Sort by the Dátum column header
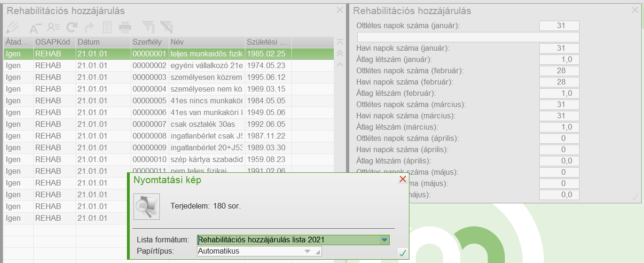 click(103, 42)
